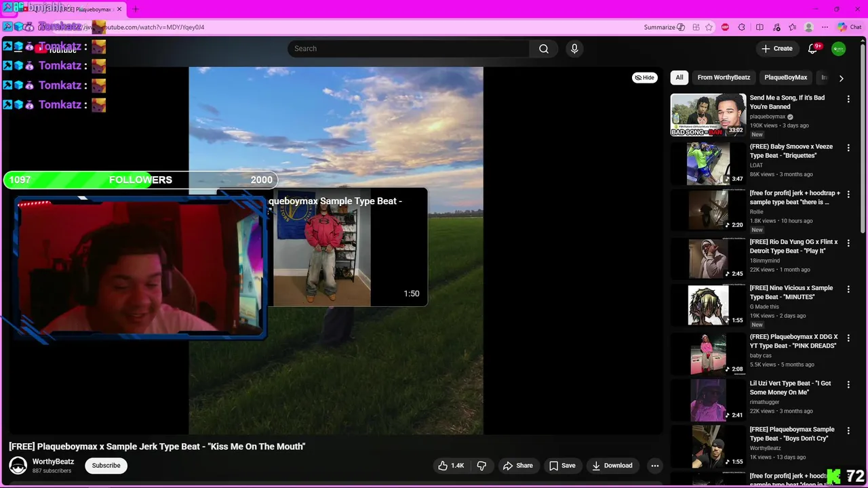Image resolution: width=868 pixels, height=488 pixels.
Task: Open browser settings and more menu
Action: [x=825, y=27]
